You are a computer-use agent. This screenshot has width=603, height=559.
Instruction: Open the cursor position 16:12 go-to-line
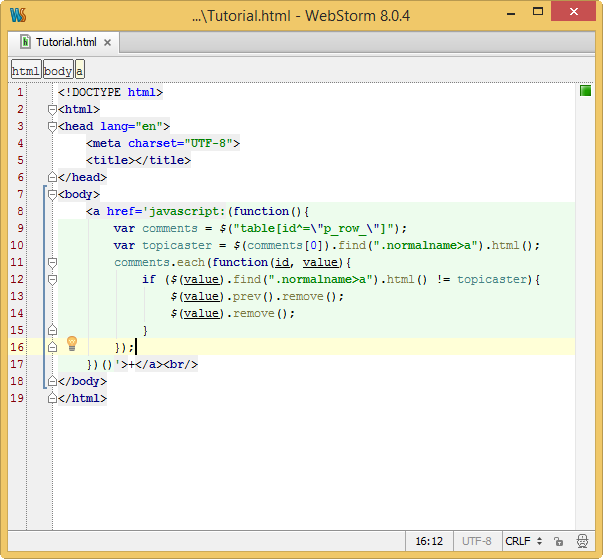coord(429,541)
